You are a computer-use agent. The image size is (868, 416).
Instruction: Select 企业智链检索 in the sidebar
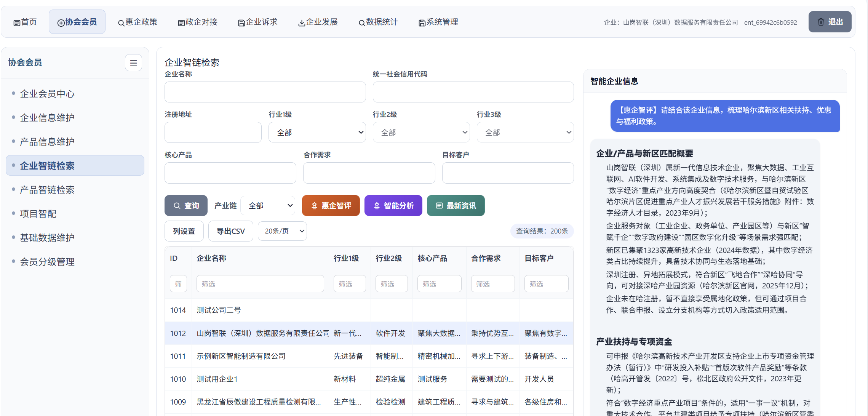click(75, 166)
